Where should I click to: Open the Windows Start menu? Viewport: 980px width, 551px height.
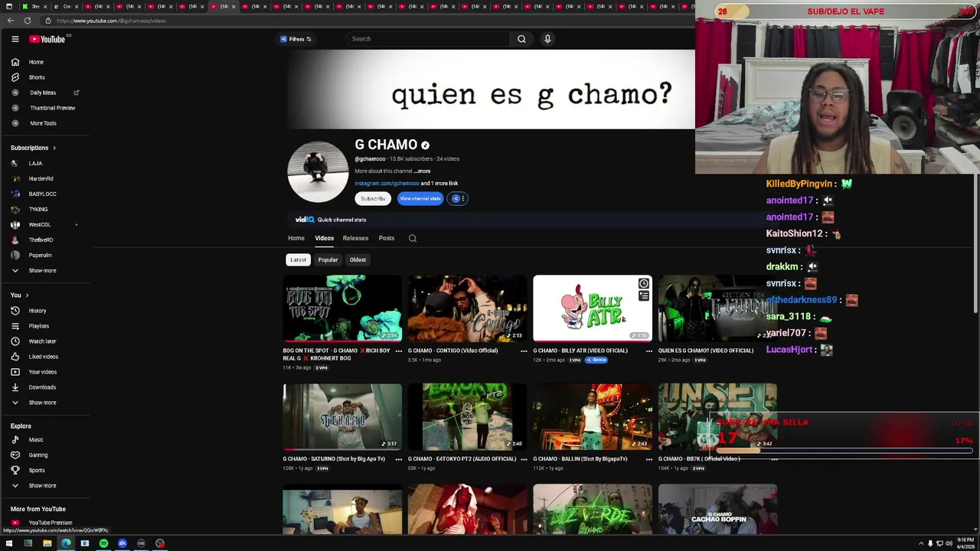pos(9,543)
